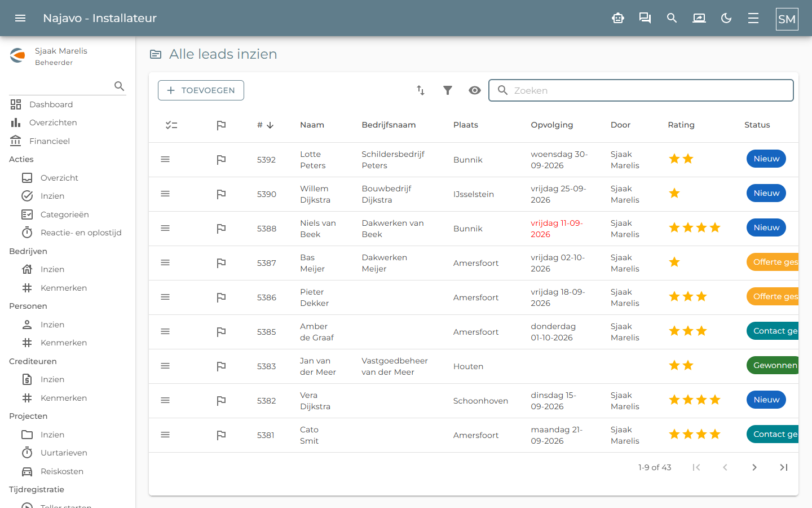
Task: Click the Nieuw status badge for lead 5392
Action: click(x=766, y=159)
